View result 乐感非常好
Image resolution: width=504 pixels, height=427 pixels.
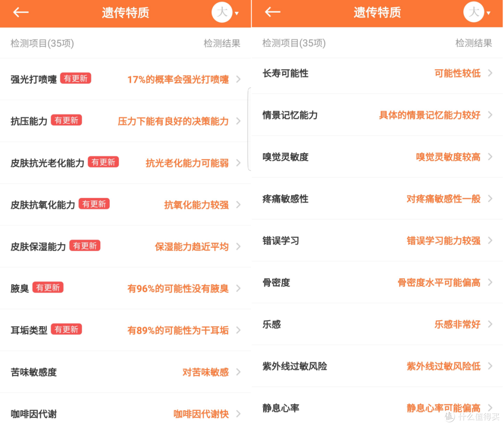[x=457, y=324]
